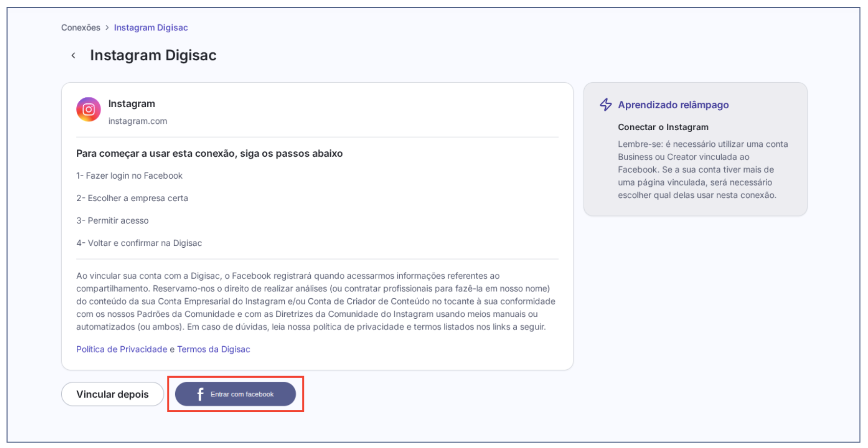Click the Entrar com facebook button
The width and height of the screenshot is (868, 448).
click(x=235, y=394)
